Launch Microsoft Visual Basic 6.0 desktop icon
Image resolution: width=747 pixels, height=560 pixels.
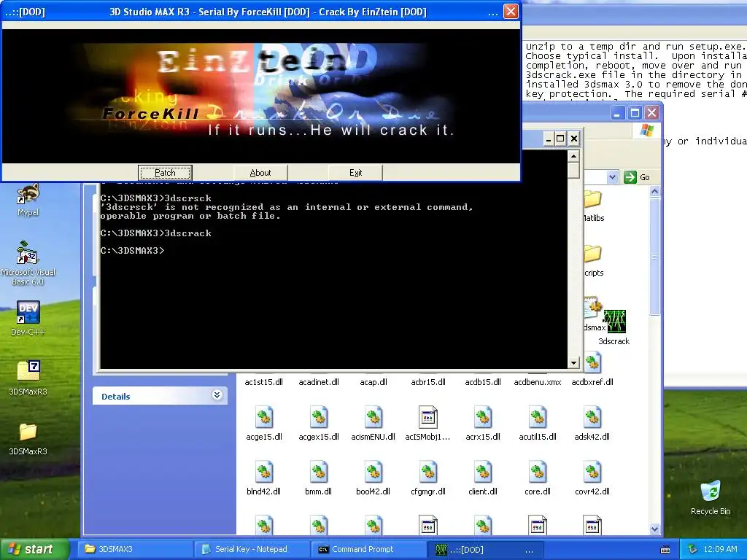[28, 263]
